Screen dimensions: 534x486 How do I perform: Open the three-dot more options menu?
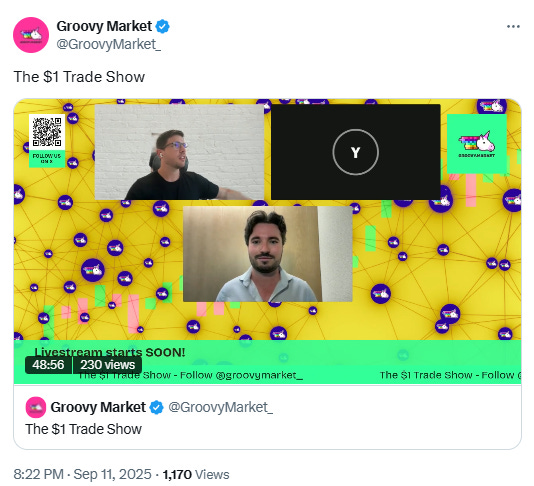click(x=513, y=27)
